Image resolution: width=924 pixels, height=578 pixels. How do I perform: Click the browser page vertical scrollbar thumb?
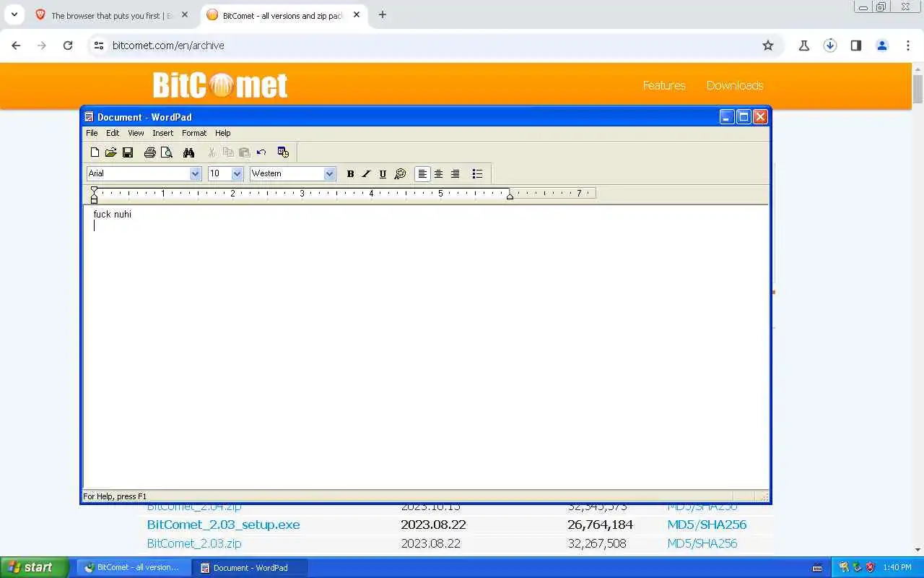[x=918, y=90]
